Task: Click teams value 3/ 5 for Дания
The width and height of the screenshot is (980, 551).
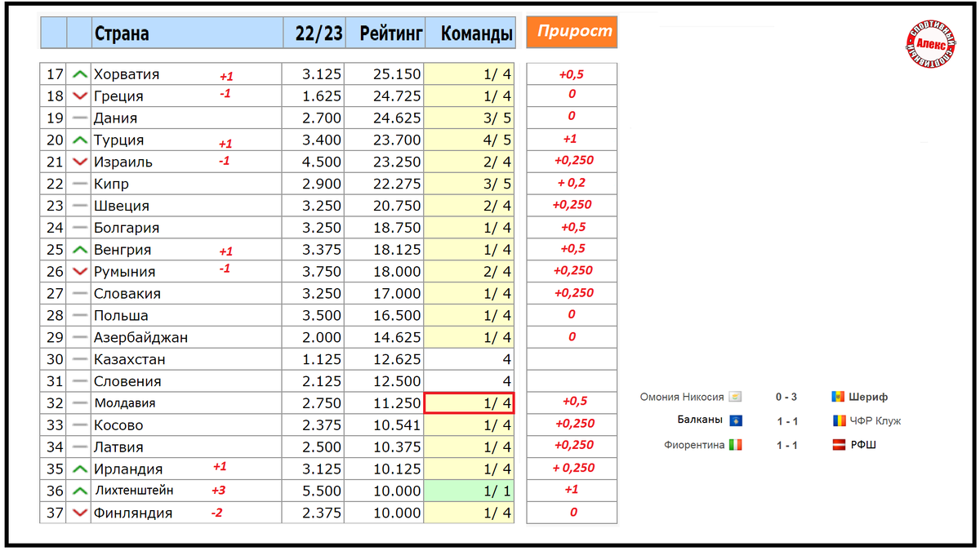Action: point(497,118)
